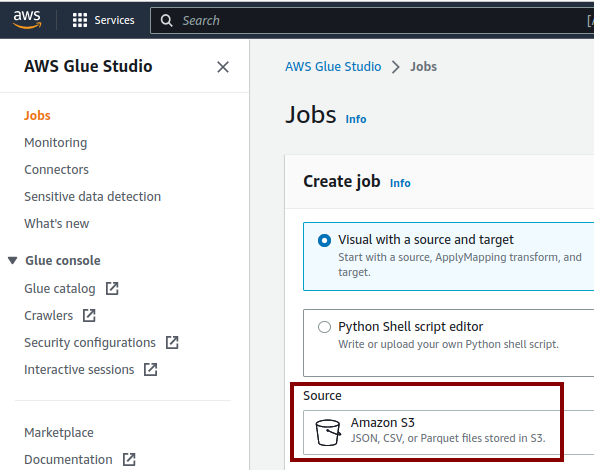Focus the AWS top Search field

[372, 20]
